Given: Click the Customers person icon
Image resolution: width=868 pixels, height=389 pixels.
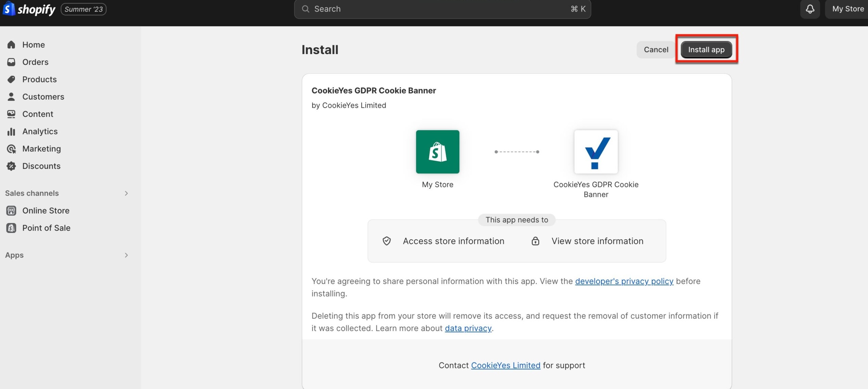Looking at the screenshot, I should [x=11, y=97].
